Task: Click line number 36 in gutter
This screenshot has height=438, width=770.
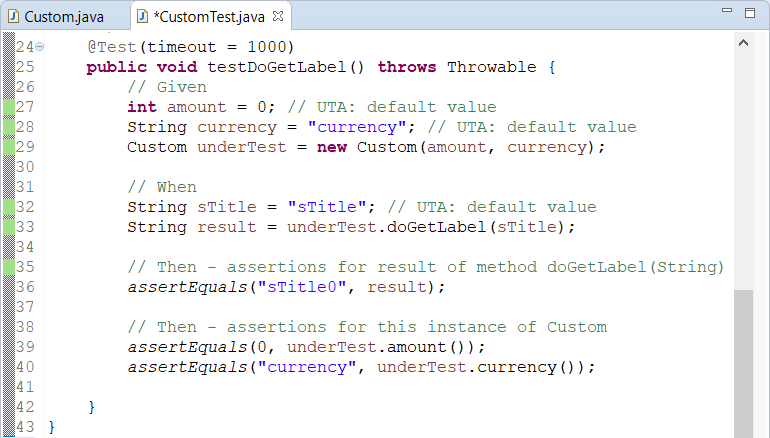Action: 25,287
